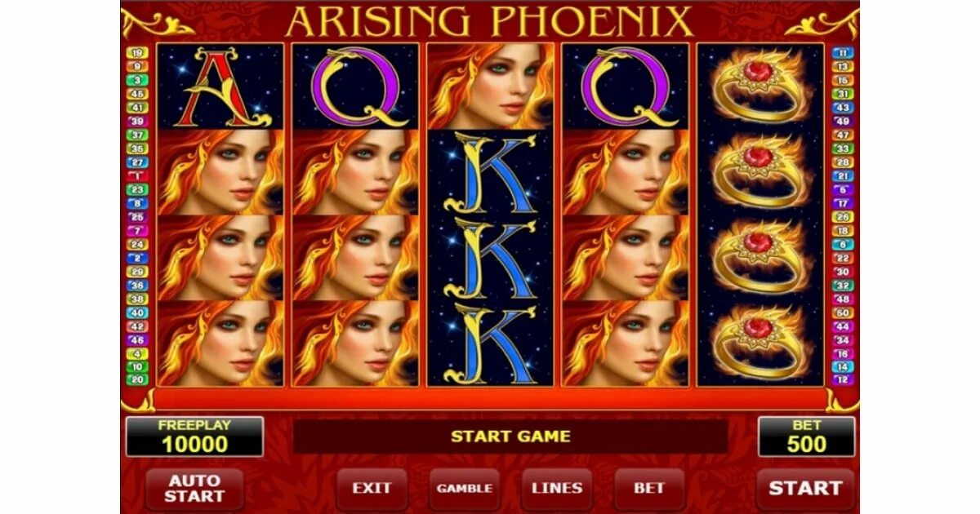Click the bottom flaming ring on fifth reel

pyautogui.click(x=759, y=343)
